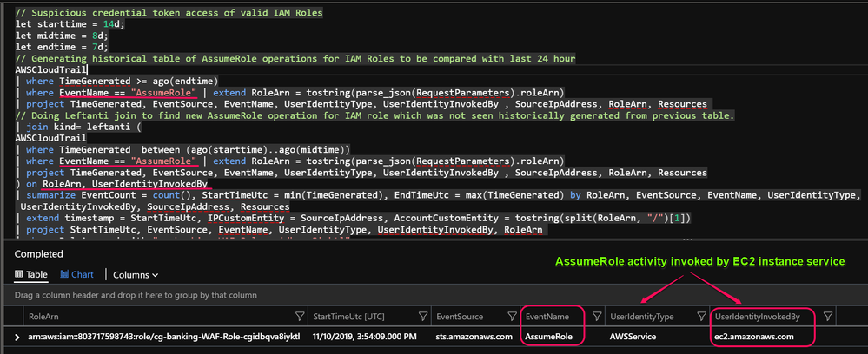This screenshot has height=354, width=868.
Task: Sort by RoleArn column header
Action: (x=43, y=317)
